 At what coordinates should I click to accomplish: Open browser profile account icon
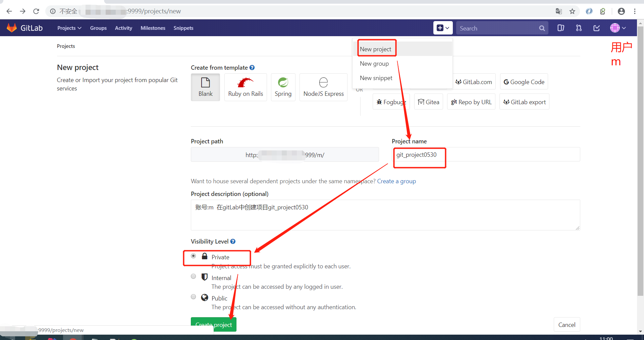(621, 11)
